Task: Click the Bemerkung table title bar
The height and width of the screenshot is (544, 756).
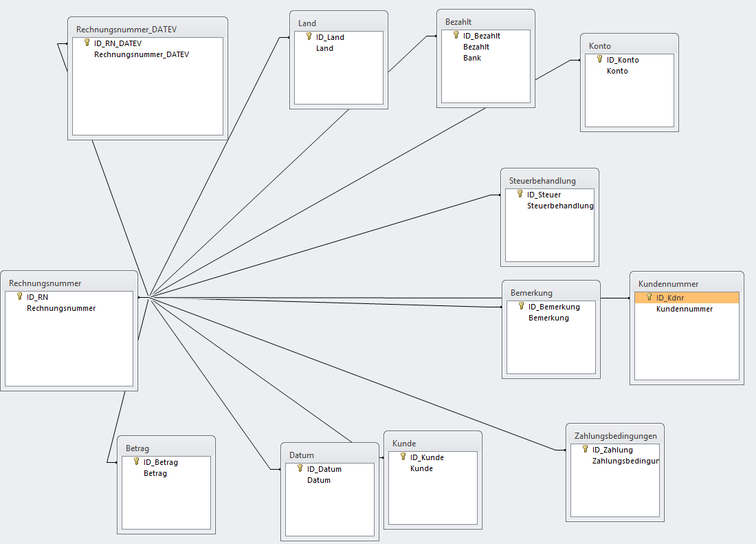Action: 551,293
